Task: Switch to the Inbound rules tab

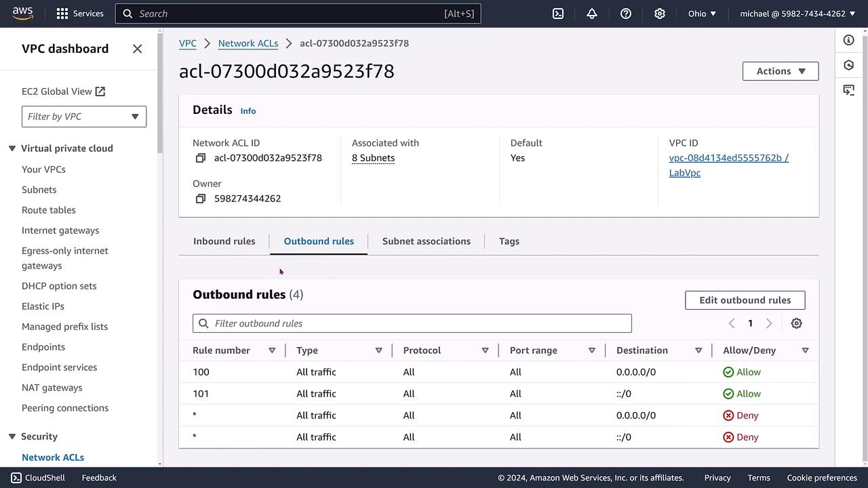Action: point(224,241)
